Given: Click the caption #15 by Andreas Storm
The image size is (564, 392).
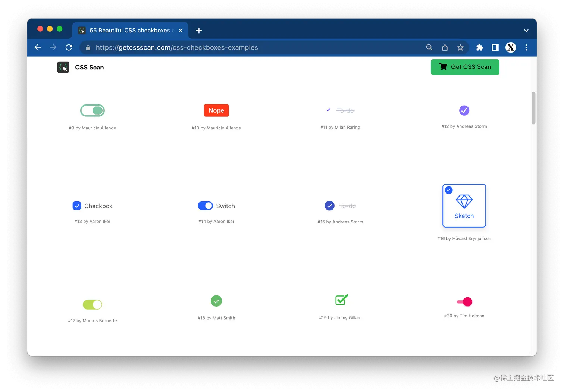Looking at the screenshot, I should 340,222.
